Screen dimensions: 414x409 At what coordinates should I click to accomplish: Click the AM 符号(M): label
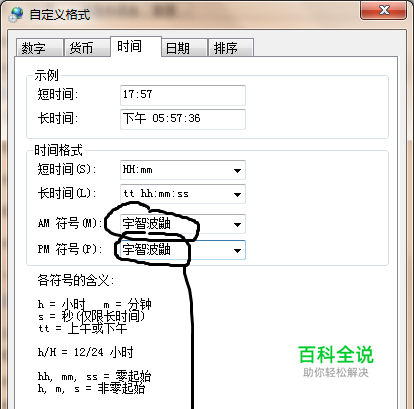click(x=70, y=223)
